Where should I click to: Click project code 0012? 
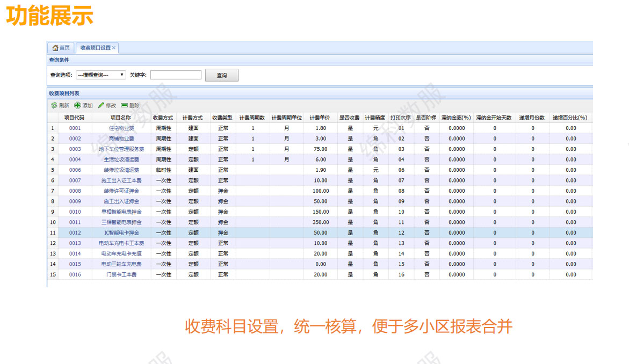pos(75,232)
